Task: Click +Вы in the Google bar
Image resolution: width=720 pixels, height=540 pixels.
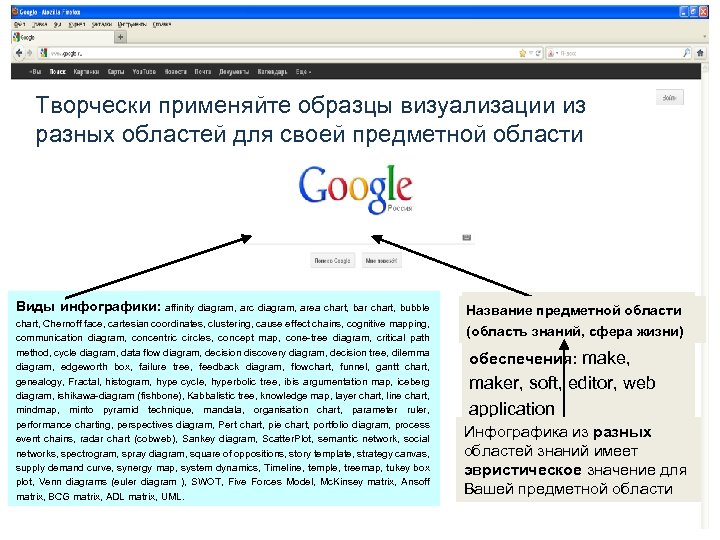Action: pos(35,72)
